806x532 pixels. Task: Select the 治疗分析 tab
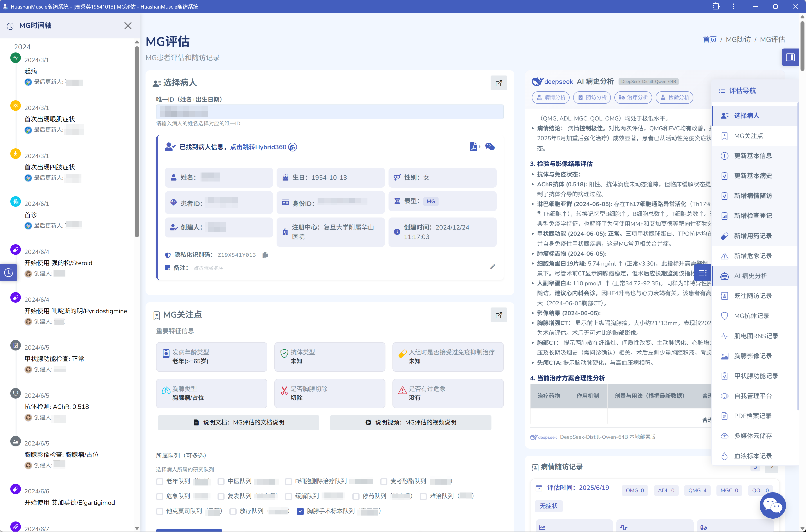tap(633, 97)
